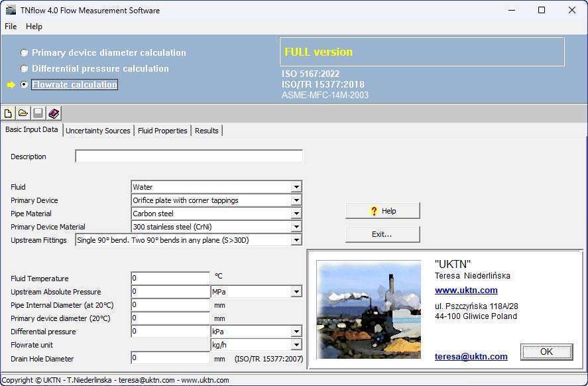Open the www.uktn.com link
588x386 pixels.
tap(466, 290)
